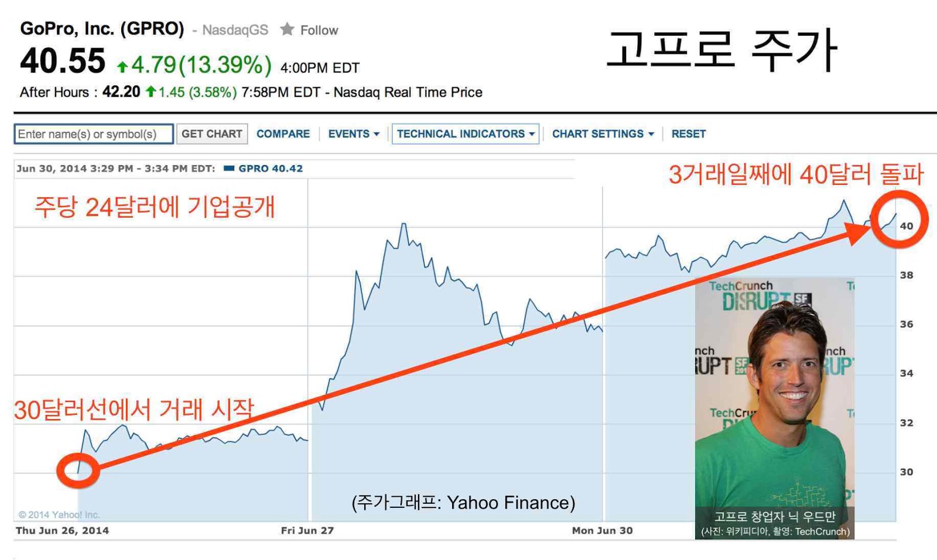Click the Follow text link

[319, 30]
